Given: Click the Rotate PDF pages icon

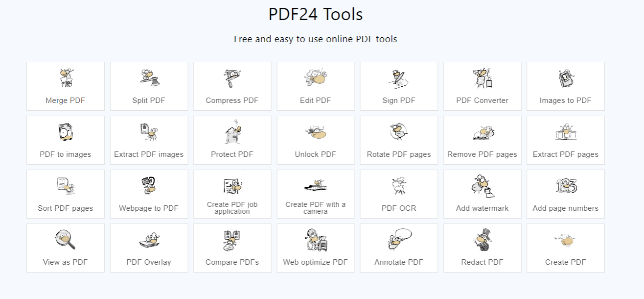Looking at the screenshot, I should pyautogui.click(x=399, y=132).
